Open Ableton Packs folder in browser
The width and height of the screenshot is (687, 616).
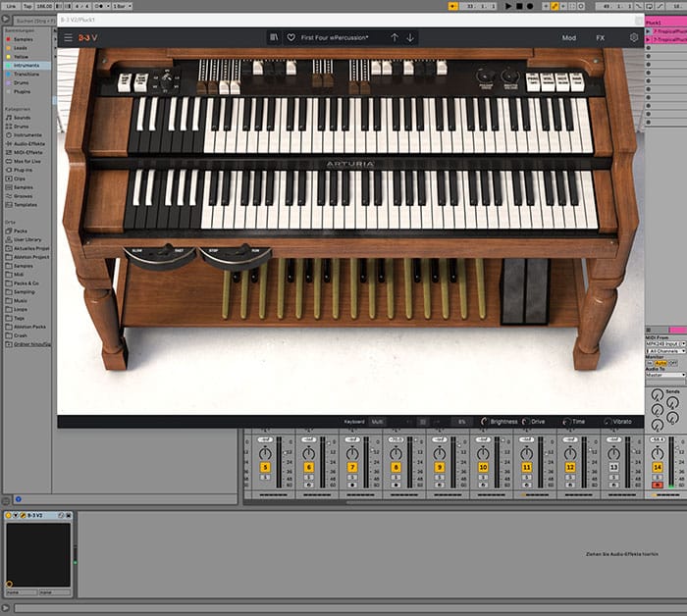click(29, 327)
